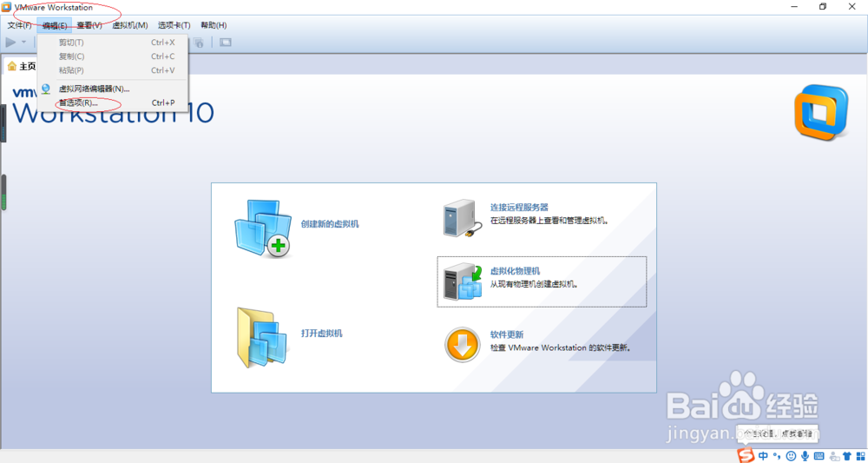Click the snapshot manager toolbar icon
Image resolution: width=868 pixels, height=463 pixels.
200,42
